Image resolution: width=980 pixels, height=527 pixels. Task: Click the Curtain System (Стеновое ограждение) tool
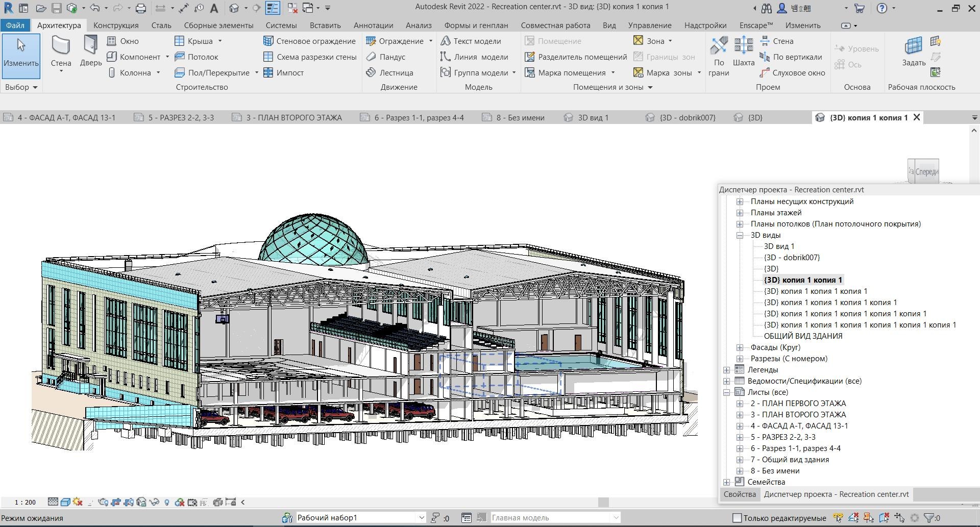pos(309,41)
